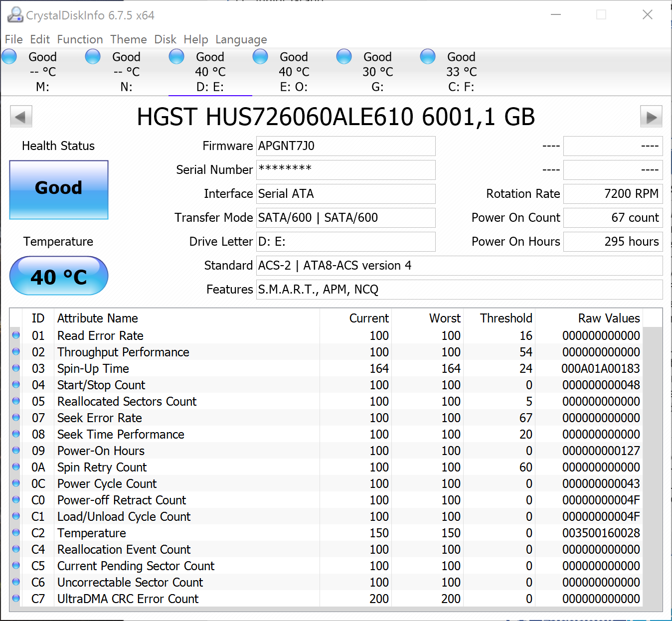Select disk N: status orb
This screenshot has width=672, height=621.
click(x=93, y=57)
